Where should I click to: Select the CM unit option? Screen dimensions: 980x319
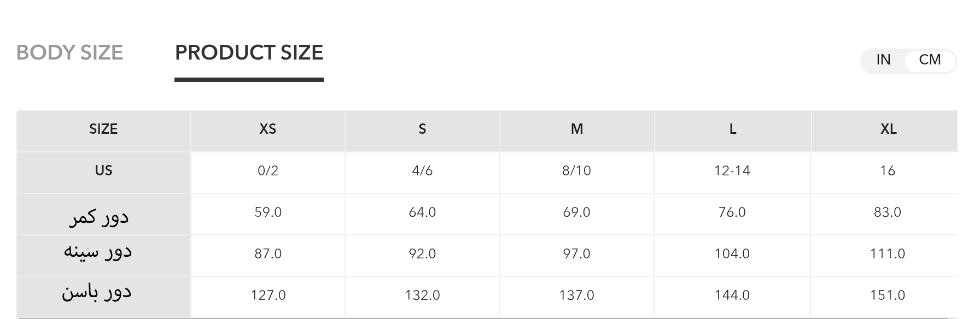click(930, 60)
